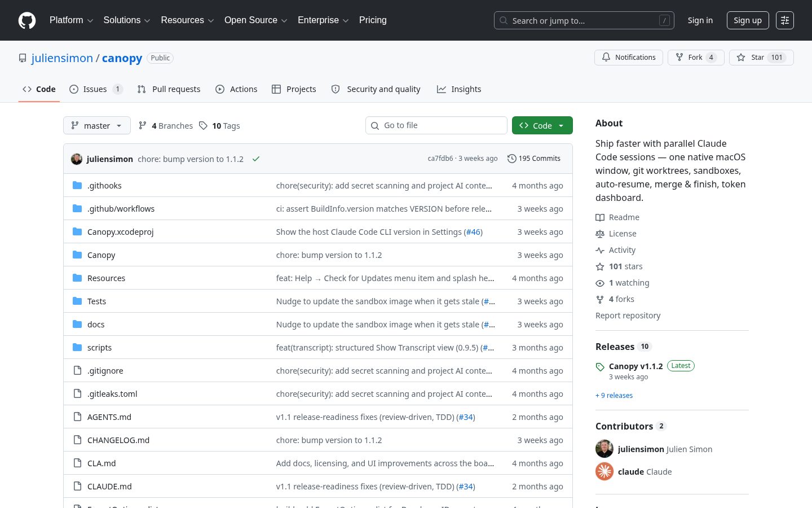
Task: Click the CLAUDE.md file icon
Action: [x=77, y=487]
